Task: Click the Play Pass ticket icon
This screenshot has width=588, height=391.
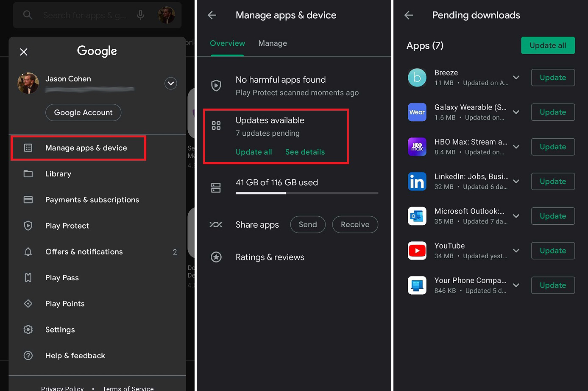Action: pos(28,278)
